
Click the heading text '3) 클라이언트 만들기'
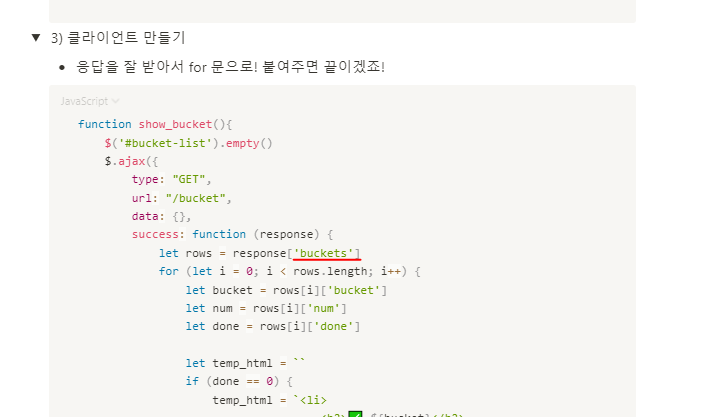118,38
